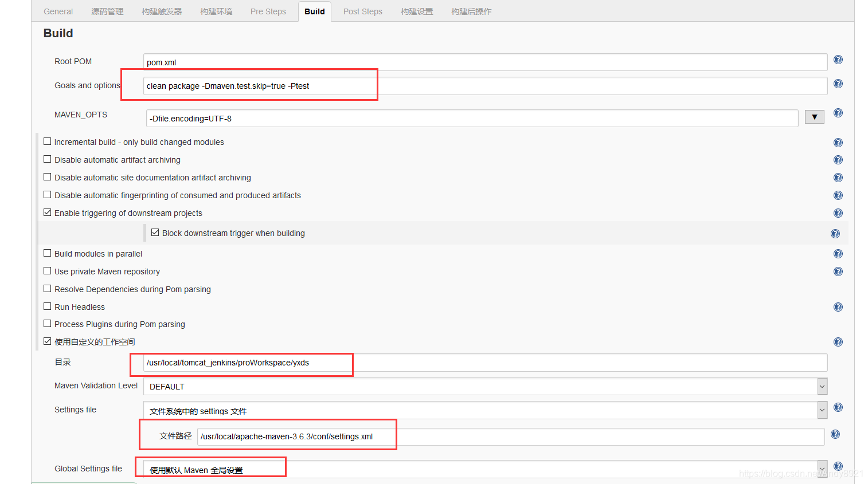This screenshot has width=868, height=484.
Task: Open help for Settings file dropdown
Action: [x=838, y=407]
